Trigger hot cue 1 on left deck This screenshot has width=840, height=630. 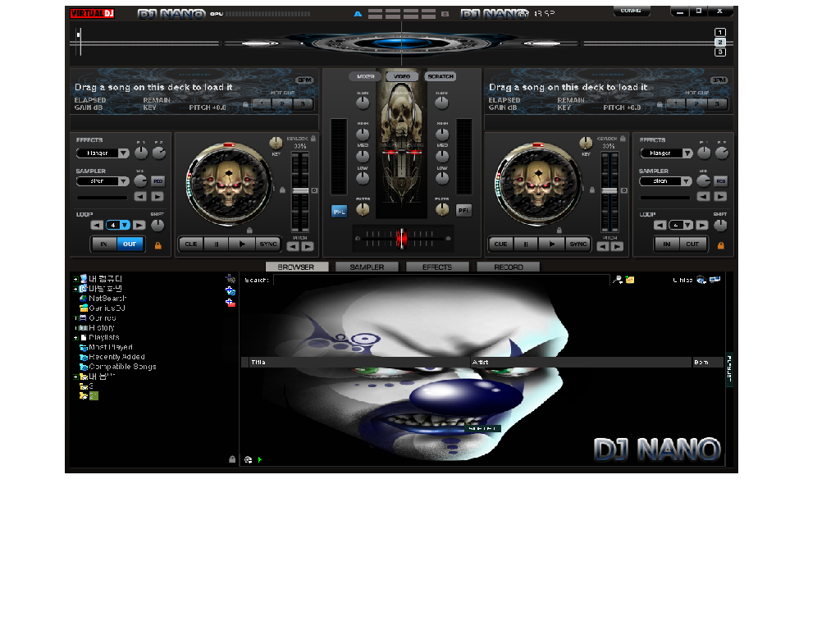262,104
